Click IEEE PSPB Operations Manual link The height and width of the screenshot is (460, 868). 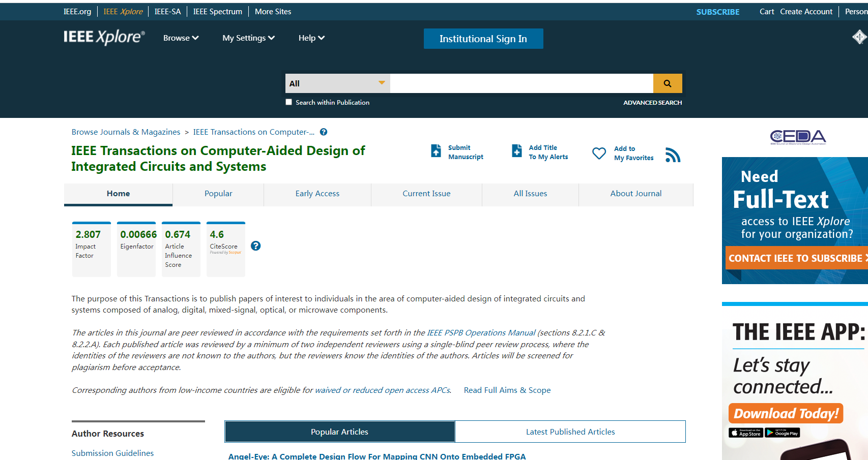[x=481, y=333]
